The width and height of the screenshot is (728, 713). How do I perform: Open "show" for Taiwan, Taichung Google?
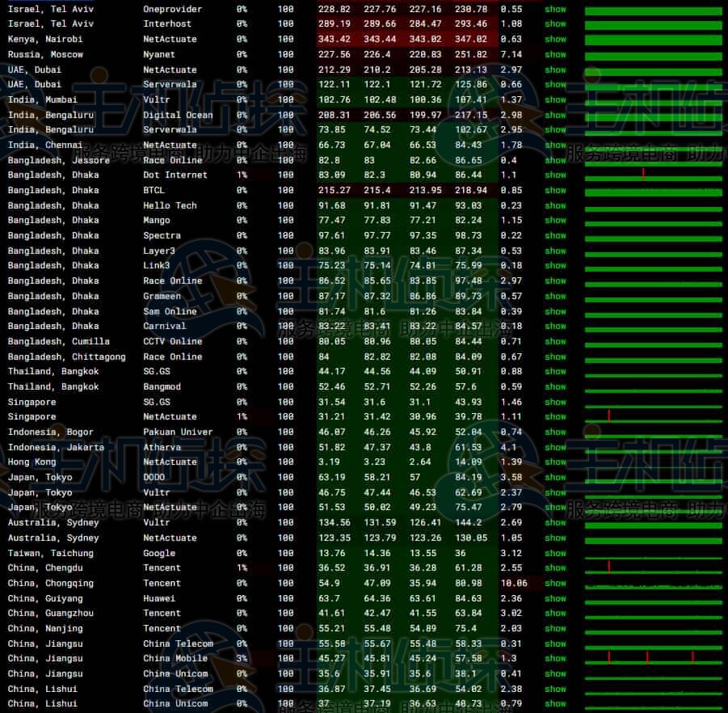[x=555, y=553]
